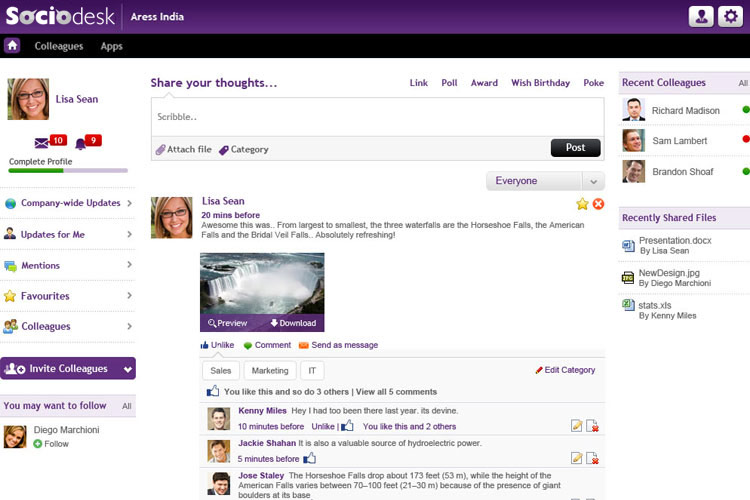Viewport: 750px width, 500px height.
Task: Click the NewDesign.jpg image file icon
Action: (628, 278)
